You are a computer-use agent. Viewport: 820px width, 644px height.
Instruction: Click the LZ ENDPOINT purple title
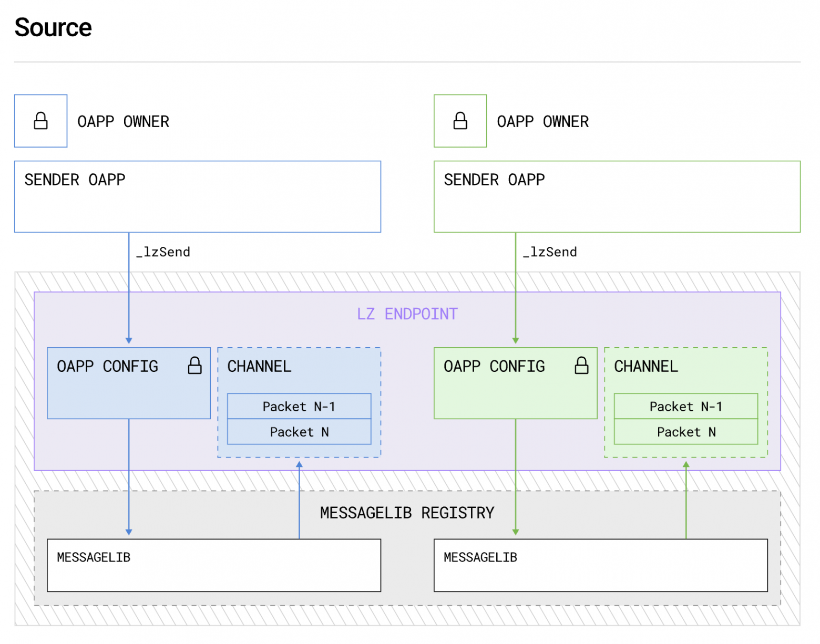pyautogui.click(x=407, y=314)
